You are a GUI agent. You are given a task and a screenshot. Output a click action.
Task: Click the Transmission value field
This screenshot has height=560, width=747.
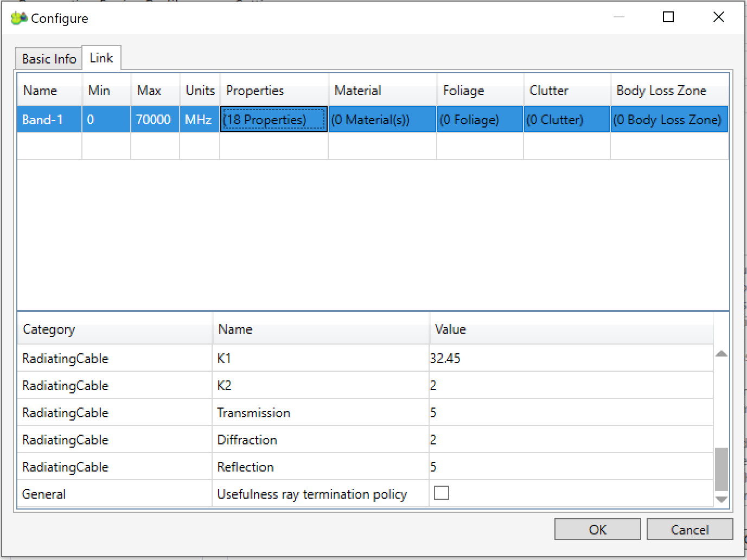(570, 412)
